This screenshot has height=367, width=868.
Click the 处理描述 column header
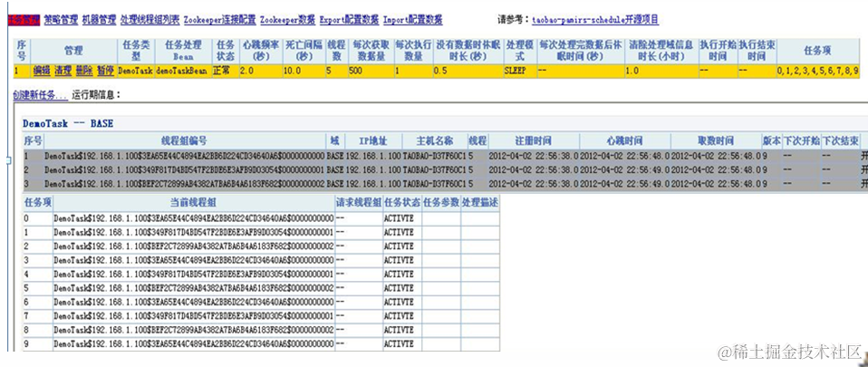(480, 203)
